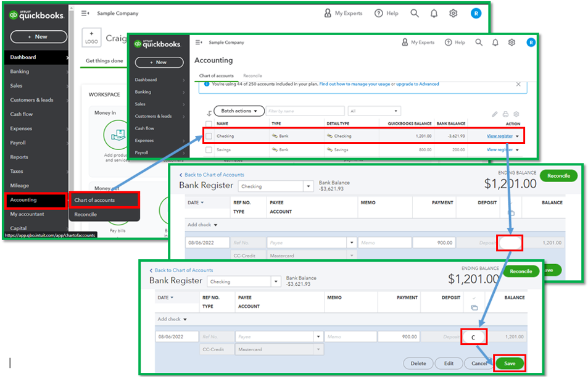Viewport: 588px width, 379px height.
Task: Collapse sidebar using hamburger icon in the back window
Action: [85, 13]
